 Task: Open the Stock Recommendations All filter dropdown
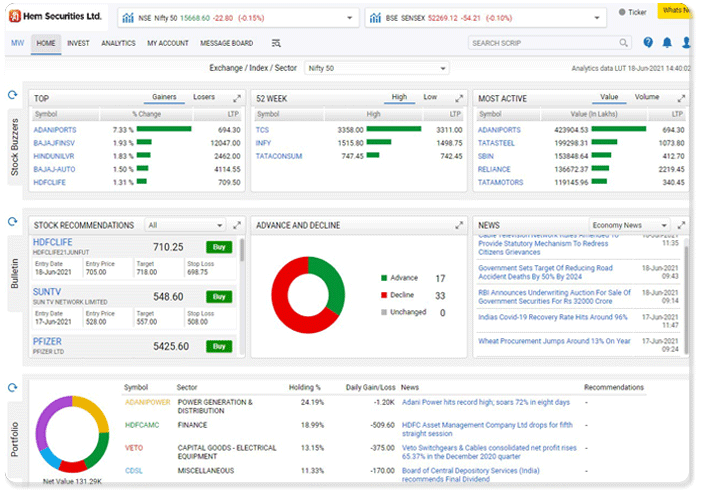184,225
